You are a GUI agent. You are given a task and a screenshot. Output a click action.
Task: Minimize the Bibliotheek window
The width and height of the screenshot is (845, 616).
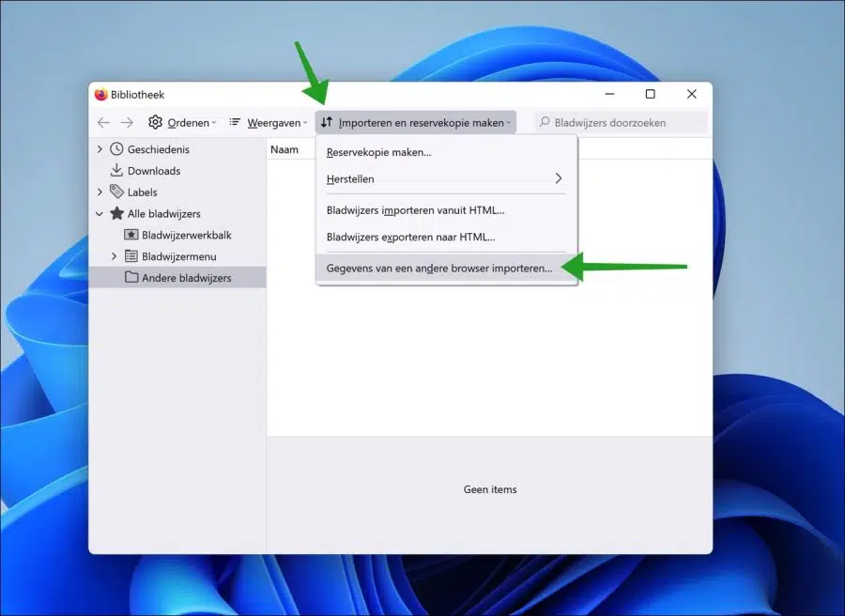coord(609,94)
